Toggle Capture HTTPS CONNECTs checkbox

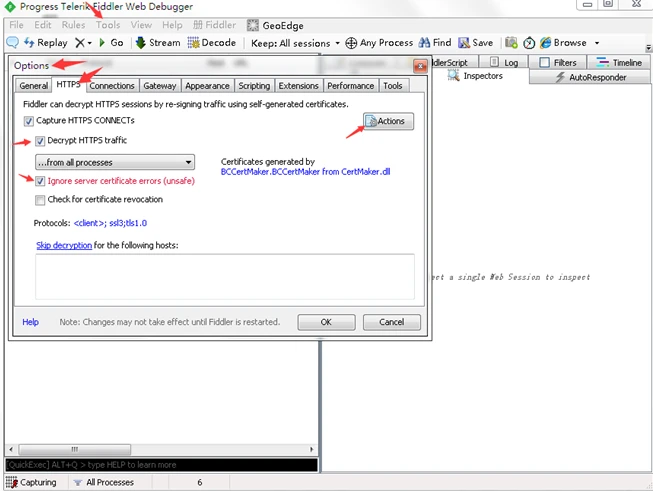28,121
